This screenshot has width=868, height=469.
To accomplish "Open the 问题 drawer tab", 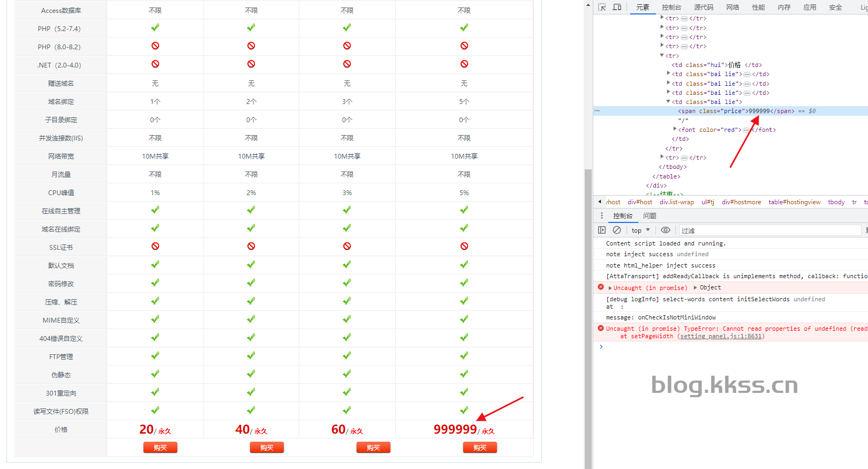I will [650, 215].
